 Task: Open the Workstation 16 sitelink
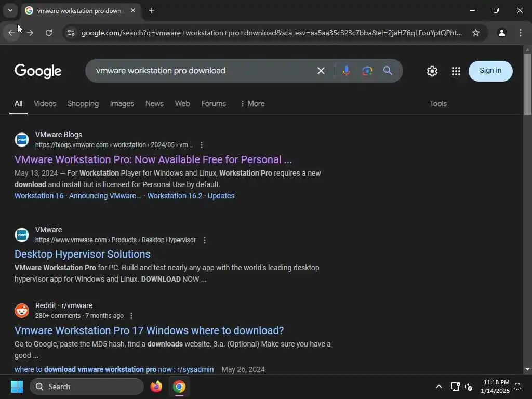(39, 196)
